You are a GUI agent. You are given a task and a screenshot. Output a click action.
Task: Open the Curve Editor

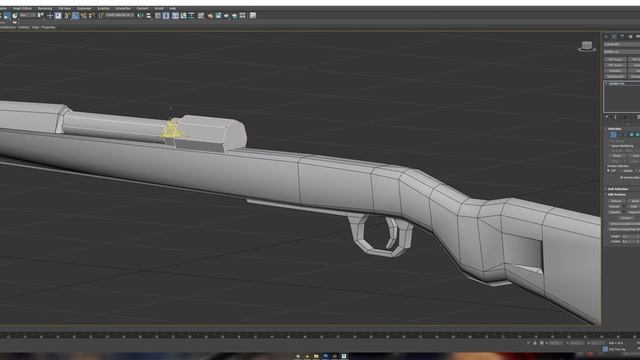183,16
